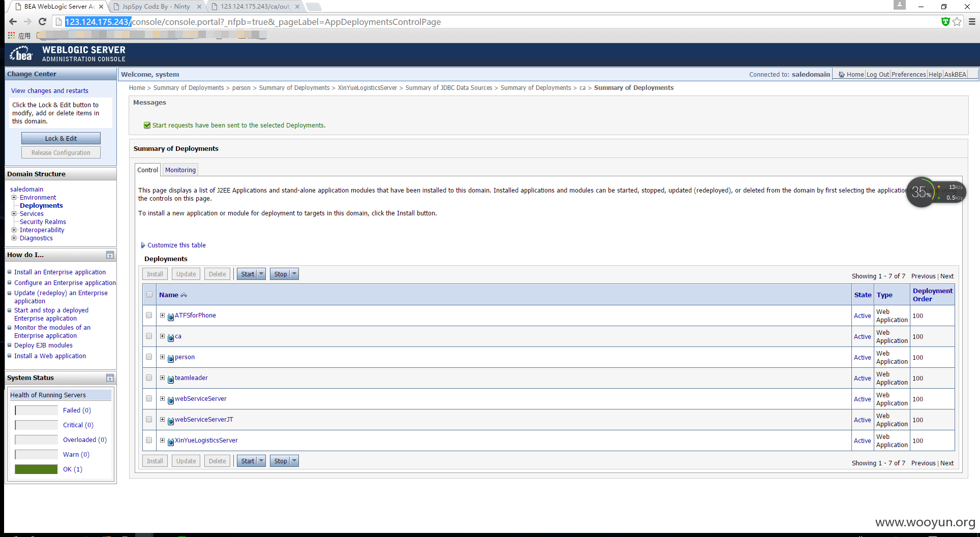The height and width of the screenshot is (537, 980).
Task: Open the top Stop dropdown arrow
Action: 294,274
